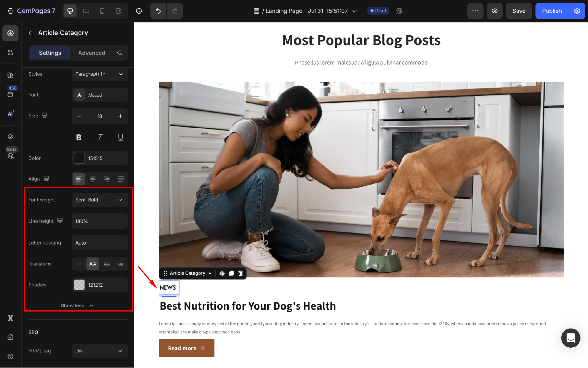The width and height of the screenshot is (588, 368).
Task: Select the mobile device view icon
Action: click(x=102, y=11)
